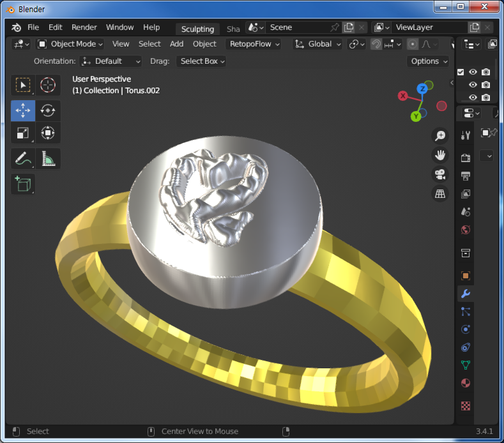Open the Object Constraints properties tab
Viewport: 504px width, 443px height.
click(x=466, y=347)
